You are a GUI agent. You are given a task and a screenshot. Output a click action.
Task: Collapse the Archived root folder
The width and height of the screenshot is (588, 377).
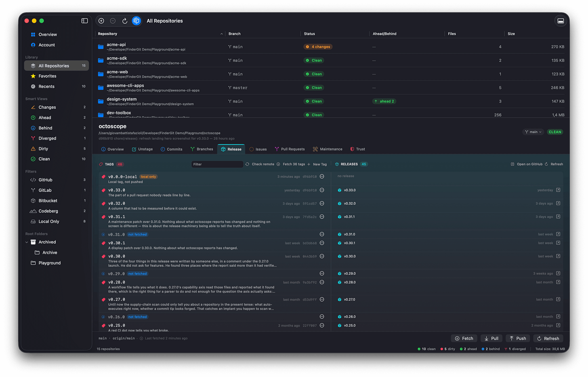pyautogui.click(x=27, y=242)
